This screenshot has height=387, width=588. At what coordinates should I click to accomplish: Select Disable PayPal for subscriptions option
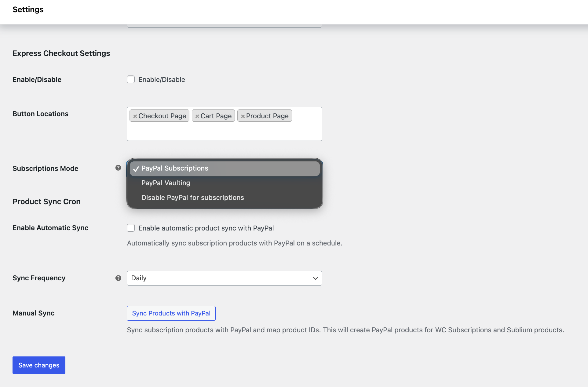192,197
